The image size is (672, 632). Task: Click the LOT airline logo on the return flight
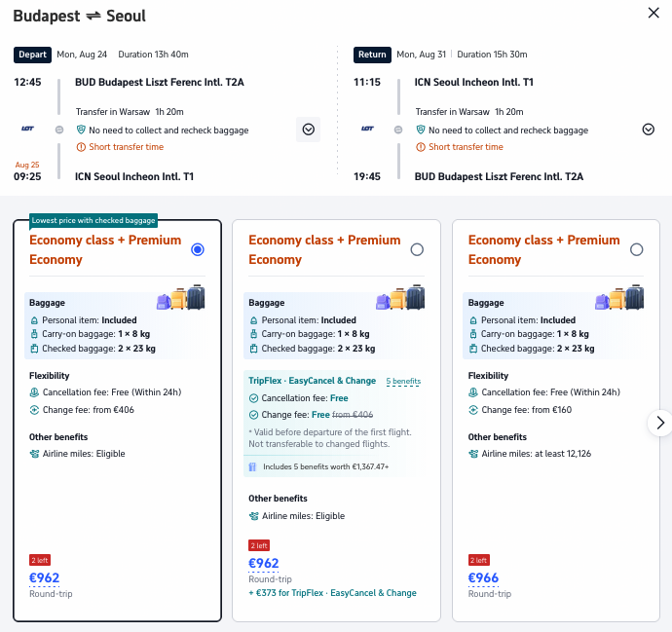367,129
